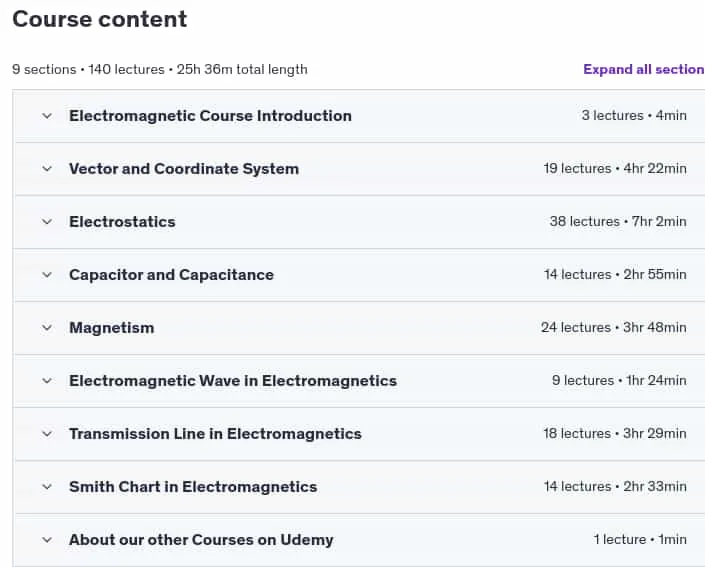Screen dimensions: 705x567
Task: Expand the Vector and Coordinate System chevron
Action: [x=47, y=169]
